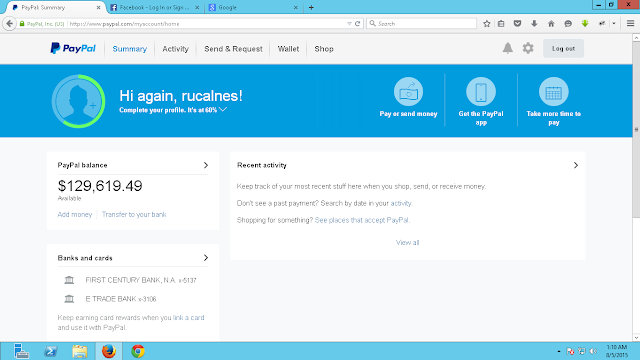
Task: Expand PayPal balance details arrow
Action: pos(206,165)
